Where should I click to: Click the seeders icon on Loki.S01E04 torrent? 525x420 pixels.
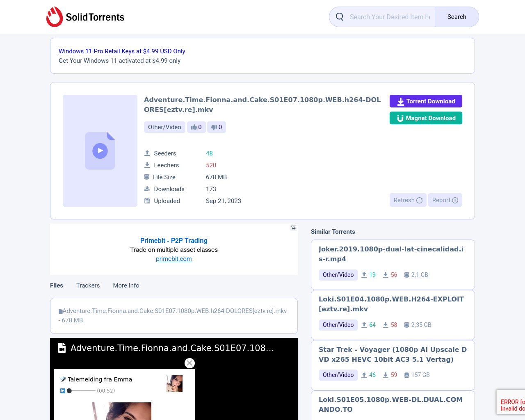pos(364,325)
